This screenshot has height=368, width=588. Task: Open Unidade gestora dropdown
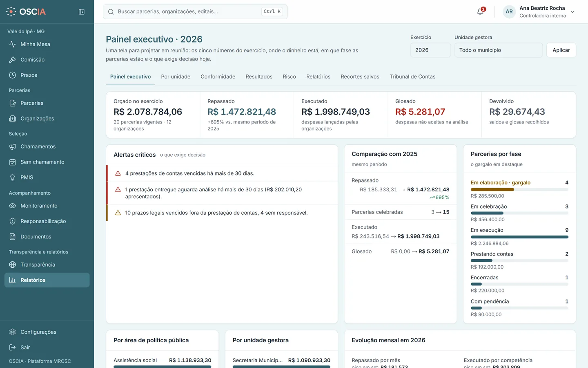(x=499, y=50)
